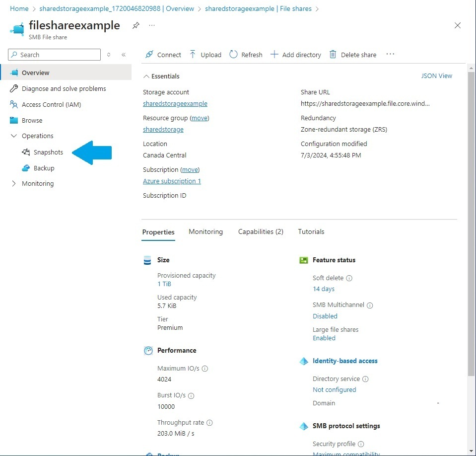Open Access Control (IAM)
Screen dimensions: 476x456
coord(51,104)
